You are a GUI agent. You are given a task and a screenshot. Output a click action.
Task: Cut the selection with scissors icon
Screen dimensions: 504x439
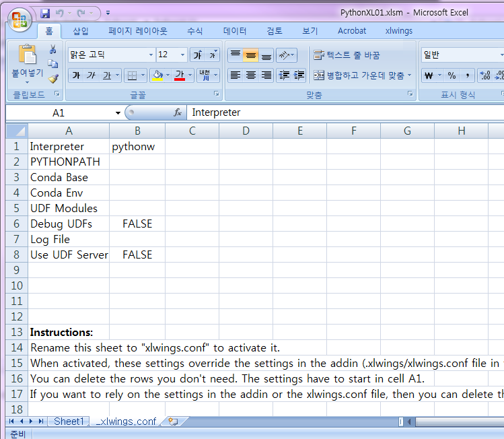pos(52,49)
